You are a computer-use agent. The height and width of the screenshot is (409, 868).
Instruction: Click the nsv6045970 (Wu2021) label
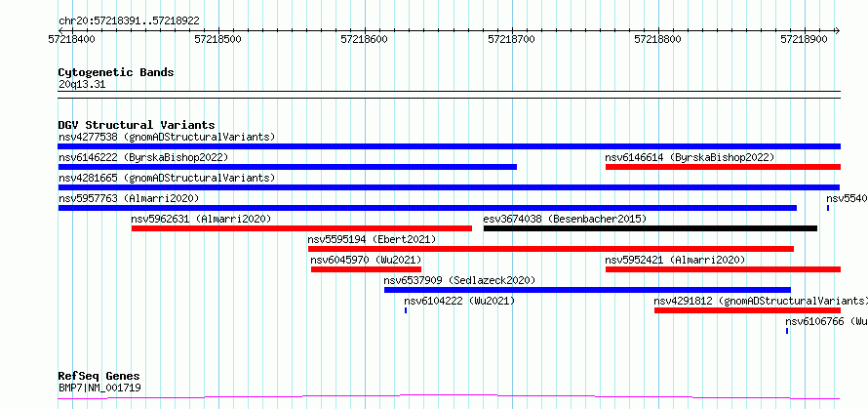pyautogui.click(x=366, y=260)
